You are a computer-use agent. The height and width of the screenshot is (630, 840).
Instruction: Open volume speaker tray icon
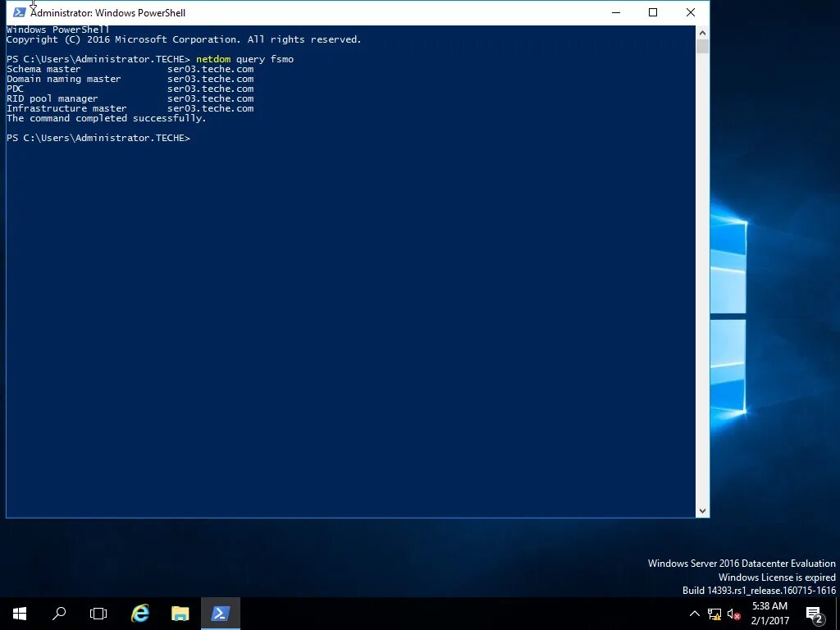(734, 614)
